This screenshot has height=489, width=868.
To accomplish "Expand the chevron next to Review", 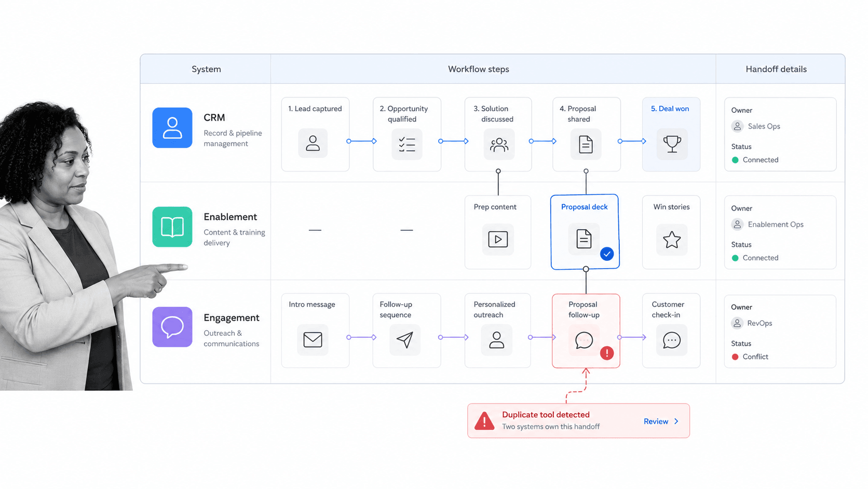I will click(676, 421).
